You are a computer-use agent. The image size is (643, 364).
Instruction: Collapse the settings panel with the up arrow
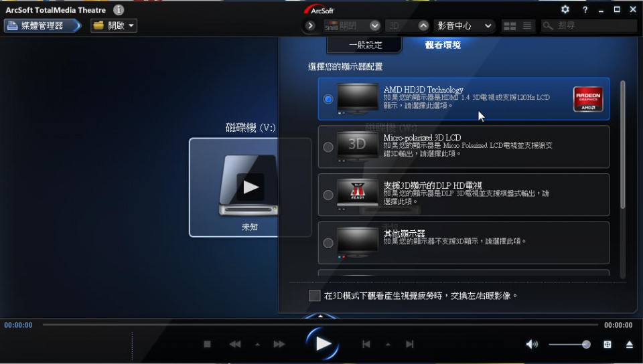(321, 316)
